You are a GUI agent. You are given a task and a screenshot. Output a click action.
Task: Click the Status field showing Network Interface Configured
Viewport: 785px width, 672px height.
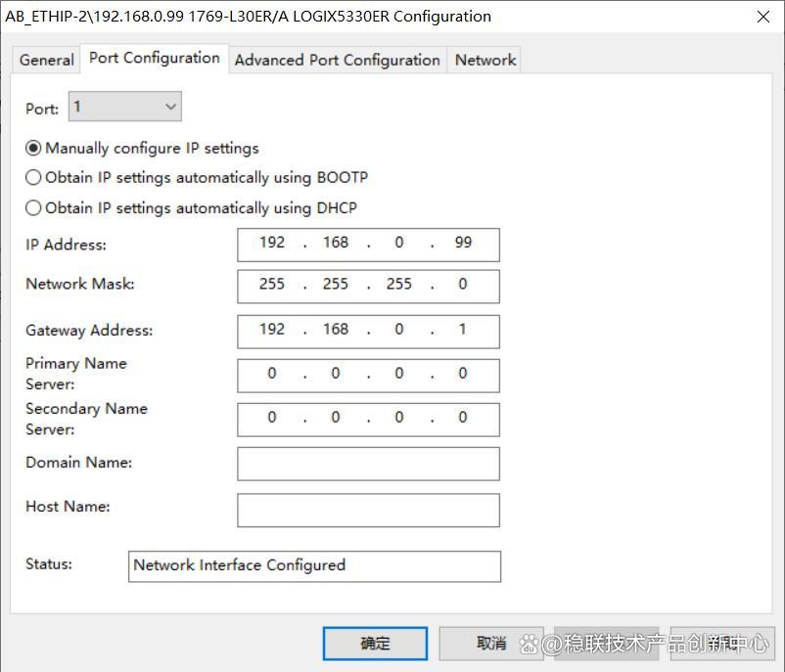click(x=314, y=566)
